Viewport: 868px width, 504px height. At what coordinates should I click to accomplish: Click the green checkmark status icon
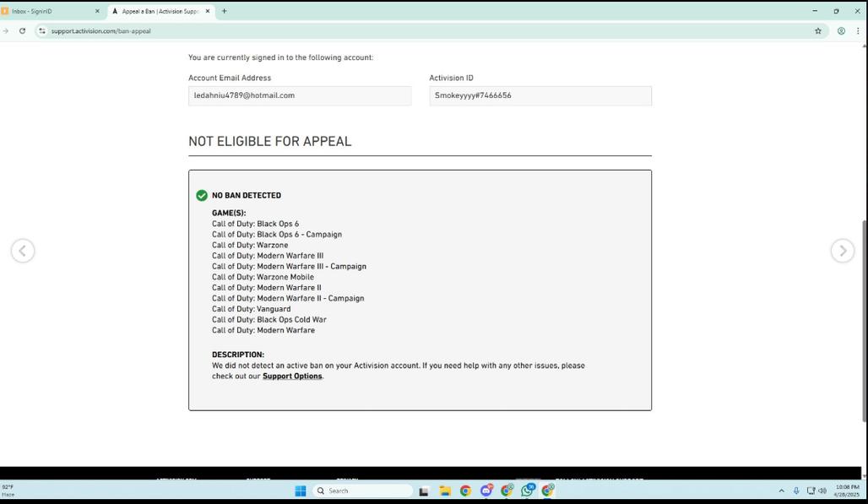202,195
